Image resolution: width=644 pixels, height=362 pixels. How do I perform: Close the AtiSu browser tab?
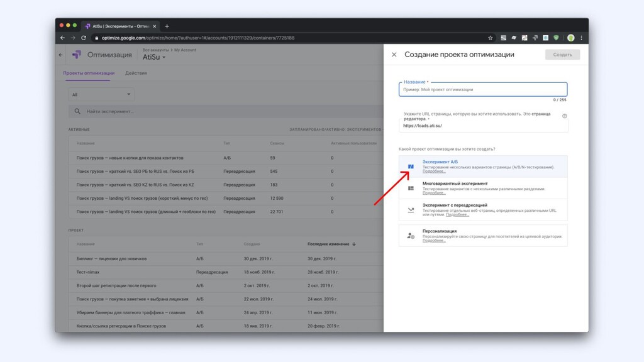(x=155, y=26)
